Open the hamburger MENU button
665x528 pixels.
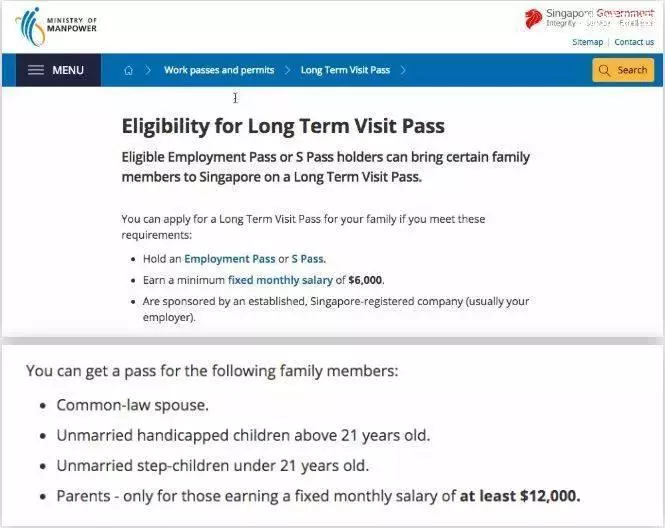pyautogui.click(x=59, y=70)
